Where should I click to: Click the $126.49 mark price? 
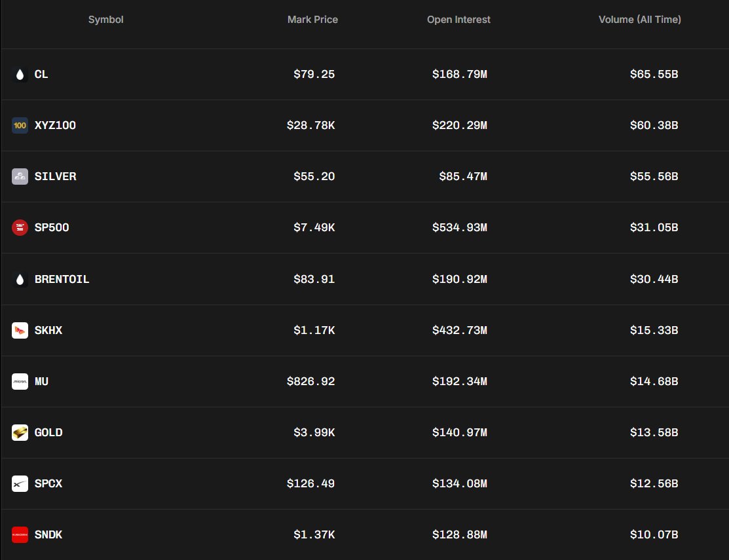click(311, 484)
